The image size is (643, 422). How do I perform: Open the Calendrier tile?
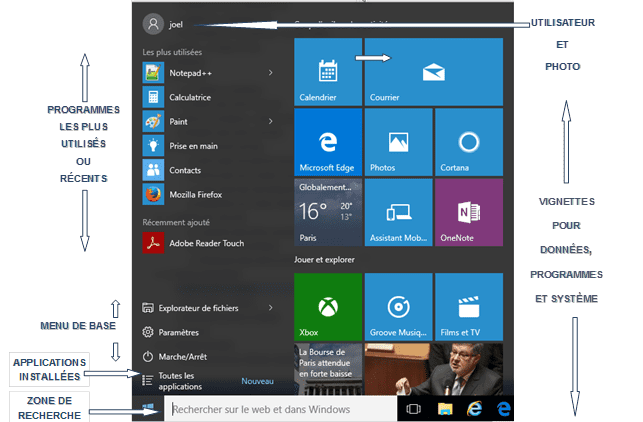pos(328,72)
